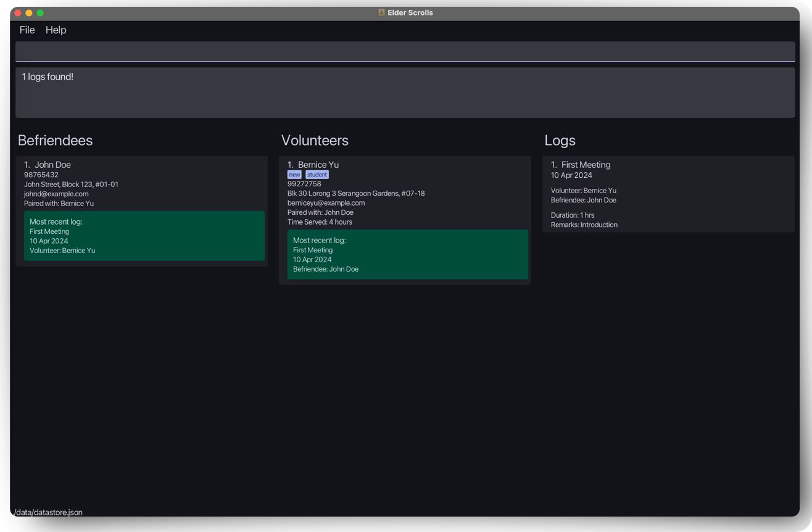Click phone number 98765432
The width and height of the screenshot is (812, 532).
(x=41, y=175)
